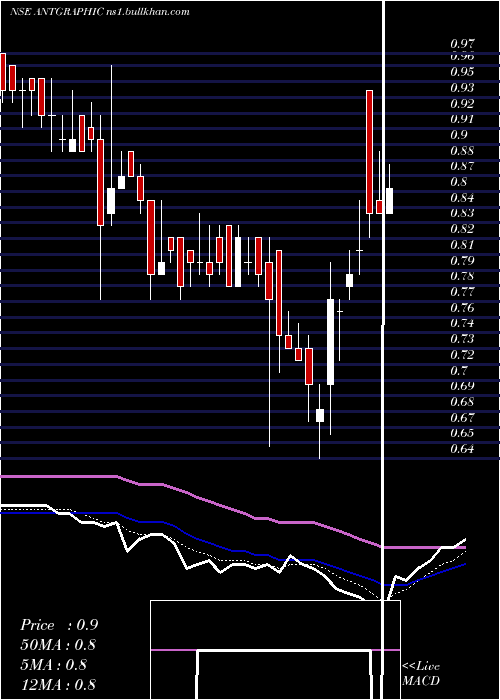Click the 0.91 price axis label

[462, 119]
